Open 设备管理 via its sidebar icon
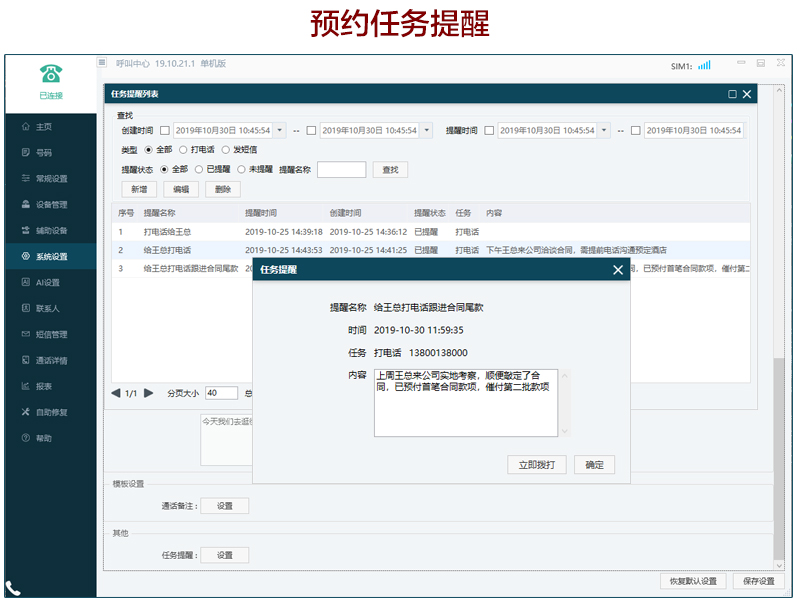The height and width of the screenshot is (601, 800). 26,205
